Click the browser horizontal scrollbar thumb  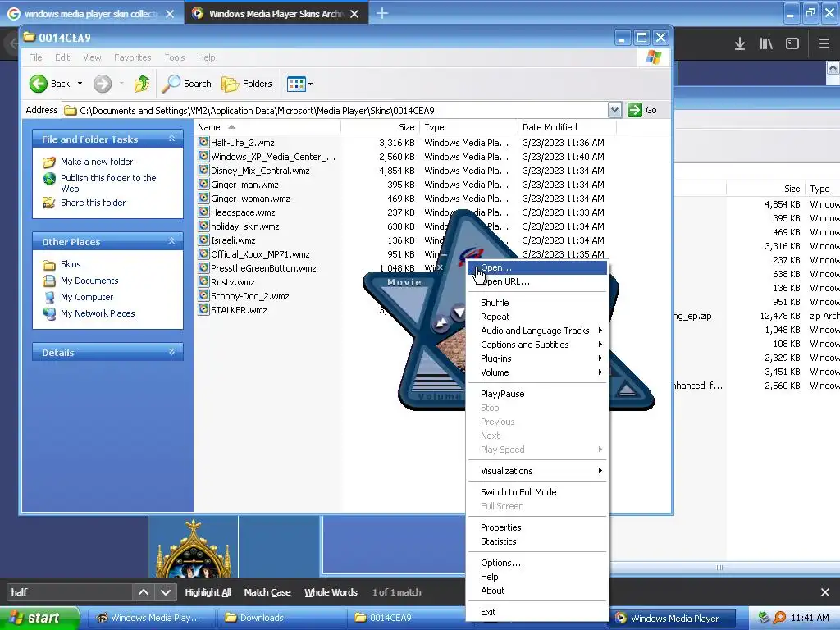(x=720, y=568)
